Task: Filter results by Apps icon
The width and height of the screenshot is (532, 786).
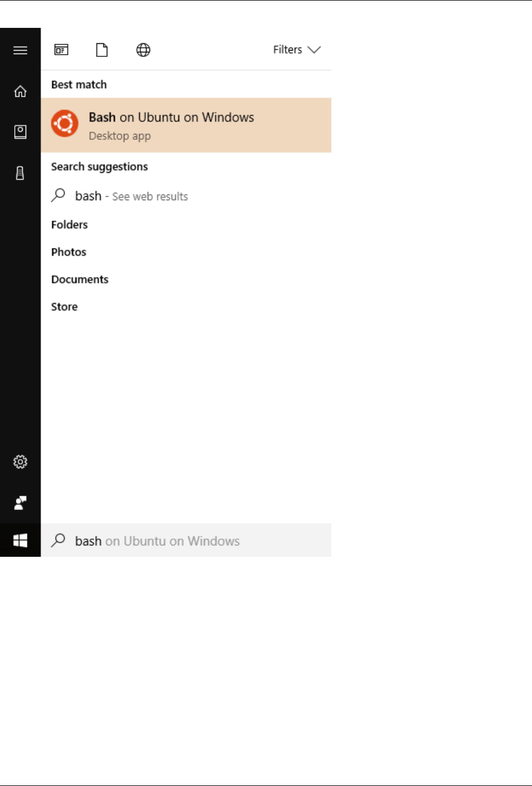Action: [61, 50]
